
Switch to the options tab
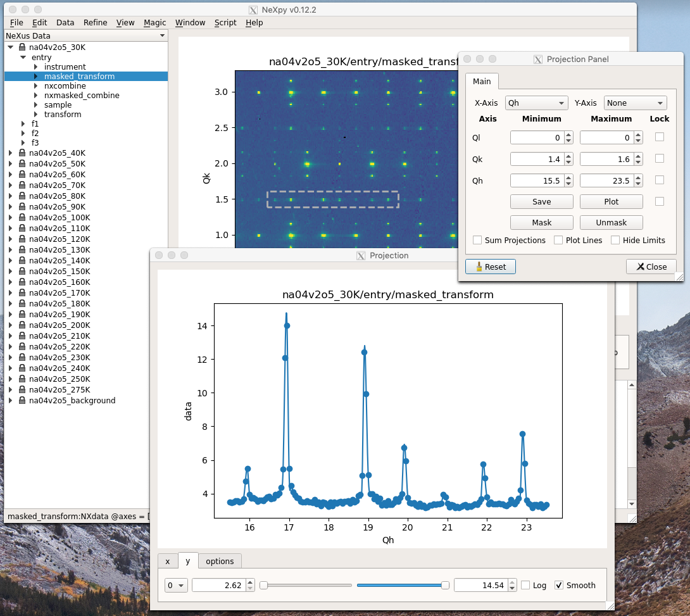(220, 562)
